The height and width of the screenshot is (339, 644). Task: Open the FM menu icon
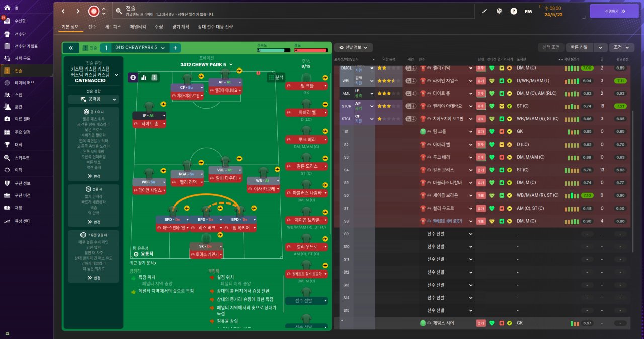click(x=528, y=11)
